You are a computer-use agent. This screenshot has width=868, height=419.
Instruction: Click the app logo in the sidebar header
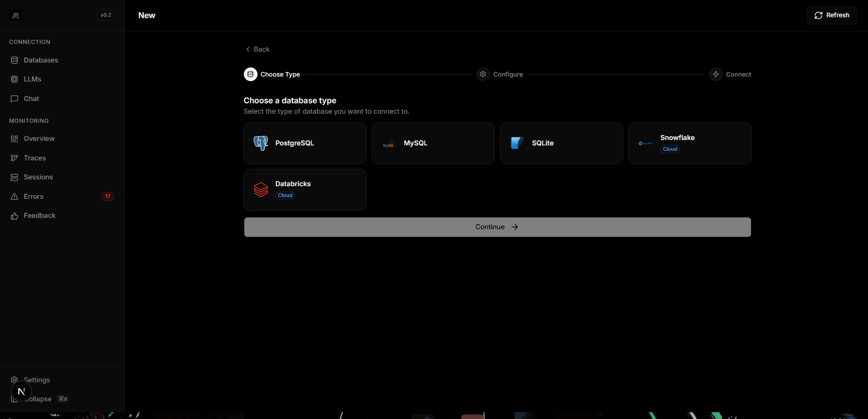15,15
